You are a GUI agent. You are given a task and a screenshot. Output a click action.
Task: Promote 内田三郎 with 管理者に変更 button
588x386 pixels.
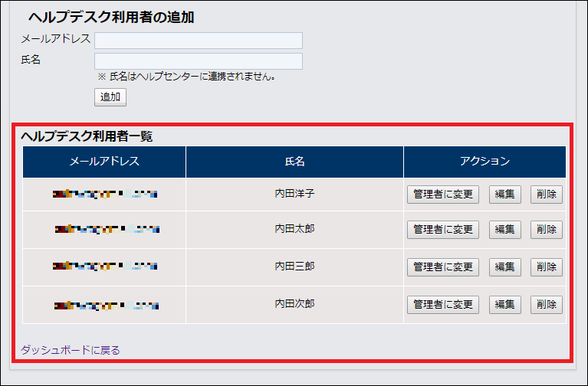tap(442, 267)
